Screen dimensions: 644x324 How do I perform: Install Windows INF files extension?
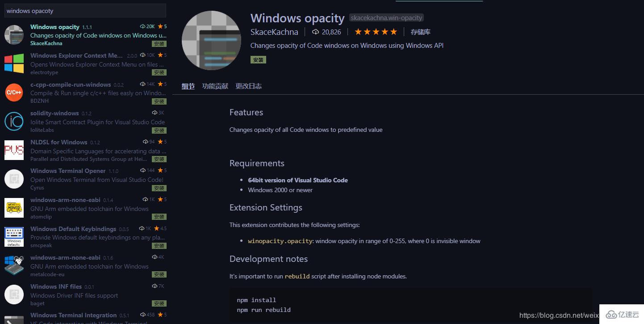(x=159, y=303)
